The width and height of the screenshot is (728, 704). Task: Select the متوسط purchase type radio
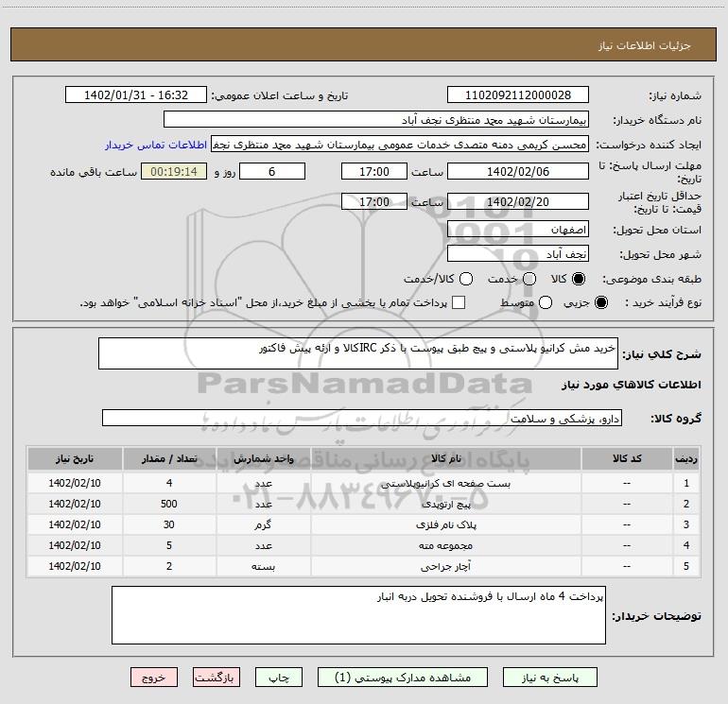[546, 302]
